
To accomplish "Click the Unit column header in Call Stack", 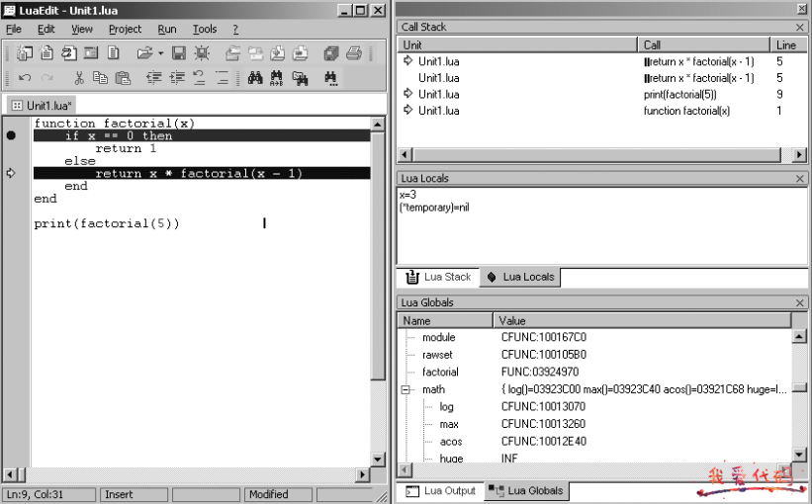I will (x=517, y=45).
